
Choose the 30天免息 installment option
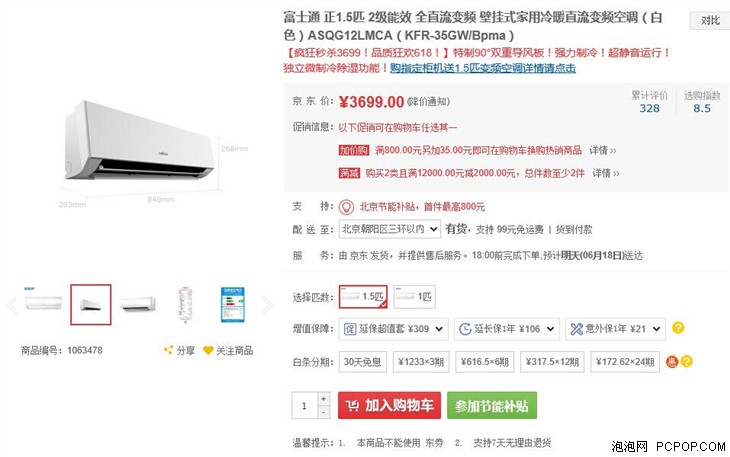click(363, 362)
